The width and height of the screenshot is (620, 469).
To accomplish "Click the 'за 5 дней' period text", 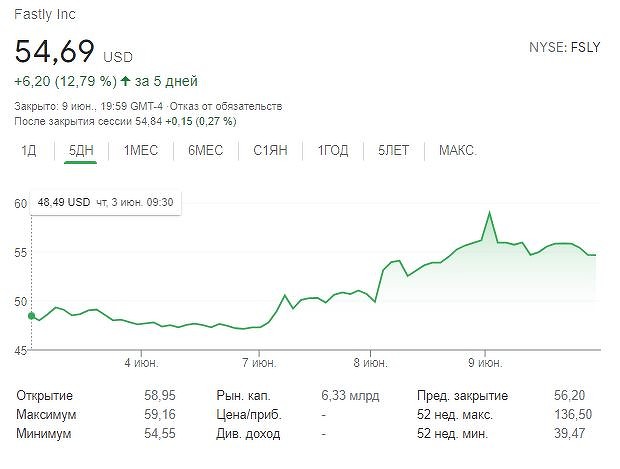I will (166, 81).
